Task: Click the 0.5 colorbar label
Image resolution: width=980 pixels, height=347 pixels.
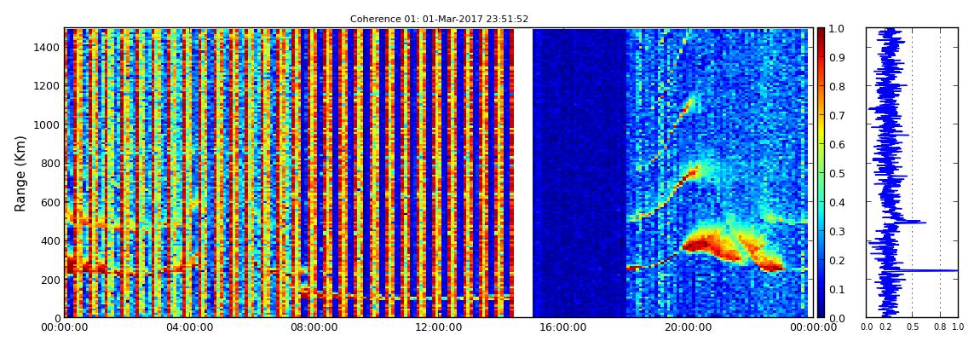Action: 836,173
